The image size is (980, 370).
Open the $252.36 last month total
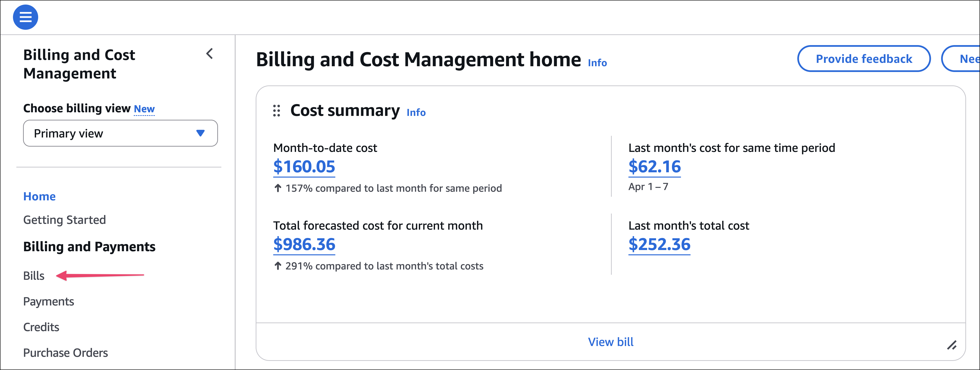659,245
